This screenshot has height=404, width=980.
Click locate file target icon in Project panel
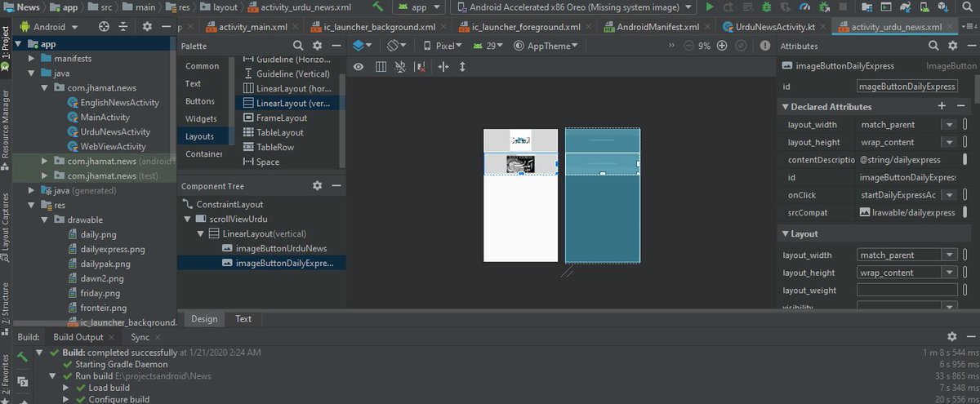[x=105, y=26]
